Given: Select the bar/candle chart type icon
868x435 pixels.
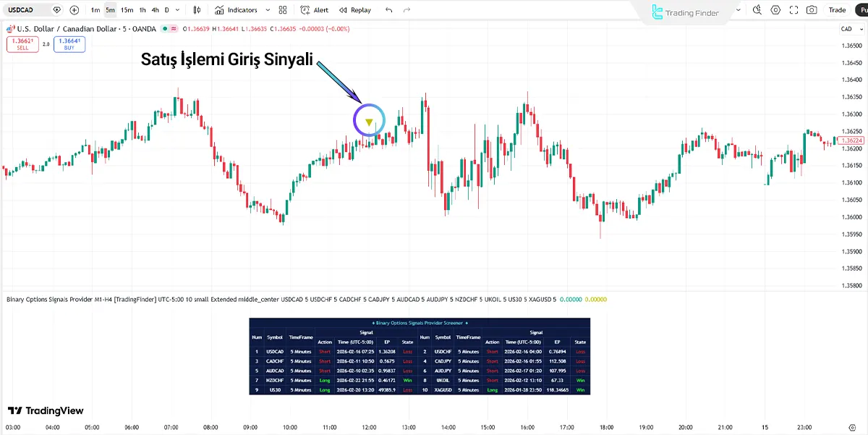Looking at the screenshot, I should pos(196,9).
